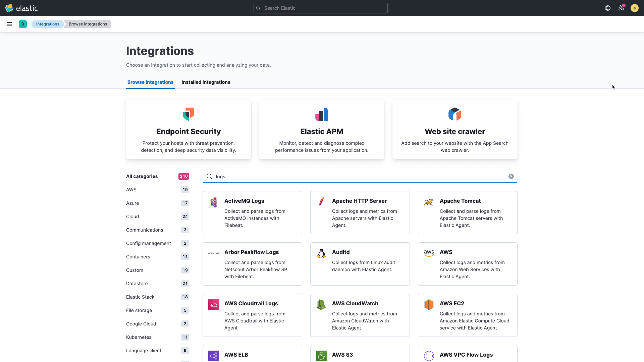Open ActiveMQ Logs integration title

pyautogui.click(x=244, y=201)
